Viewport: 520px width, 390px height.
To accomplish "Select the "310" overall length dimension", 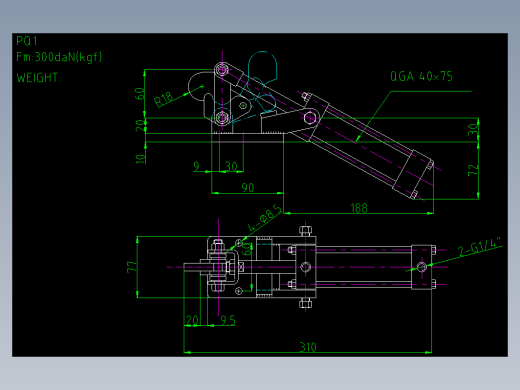I will [308, 347].
